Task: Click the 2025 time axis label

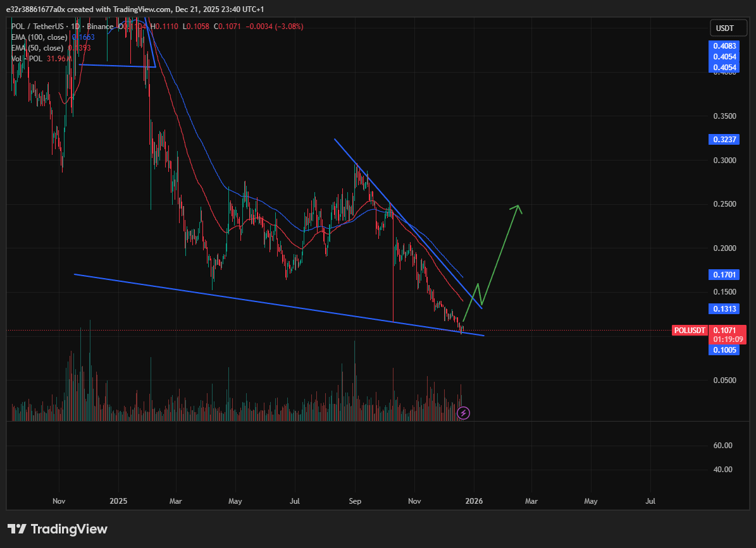Action: pyautogui.click(x=118, y=501)
